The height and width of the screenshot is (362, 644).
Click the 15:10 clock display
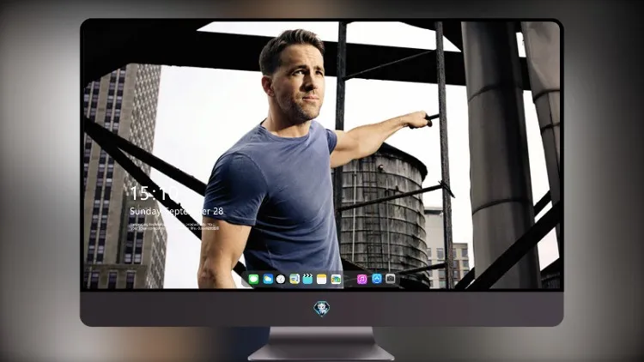point(154,193)
